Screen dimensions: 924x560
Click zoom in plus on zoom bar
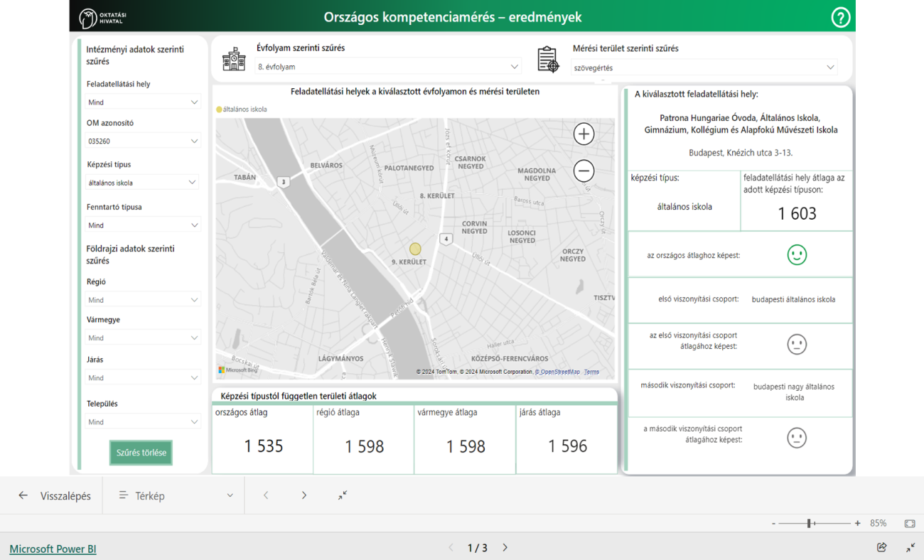(858, 523)
